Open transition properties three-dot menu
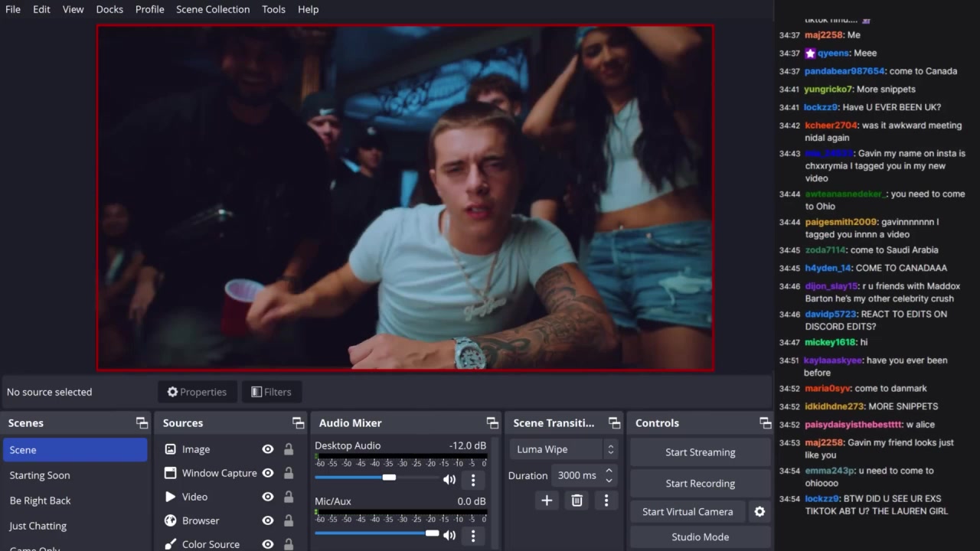Screen dimensions: 980x551 606,500
